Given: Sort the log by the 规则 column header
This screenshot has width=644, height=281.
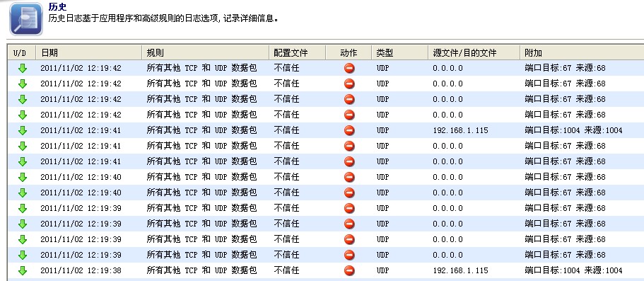Looking at the screenshot, I should pyautogui.click(x=205, y=52).
